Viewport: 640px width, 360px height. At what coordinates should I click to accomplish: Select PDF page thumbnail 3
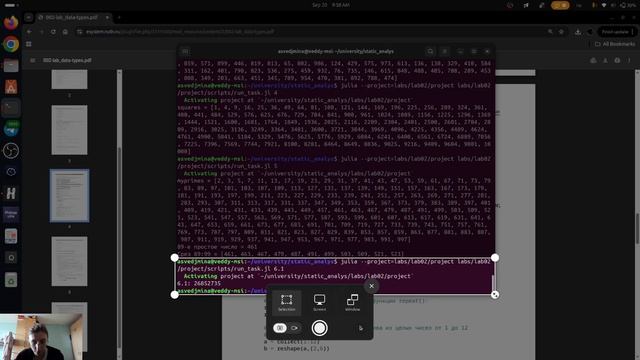pyautogui.click(x=69, y=130)
